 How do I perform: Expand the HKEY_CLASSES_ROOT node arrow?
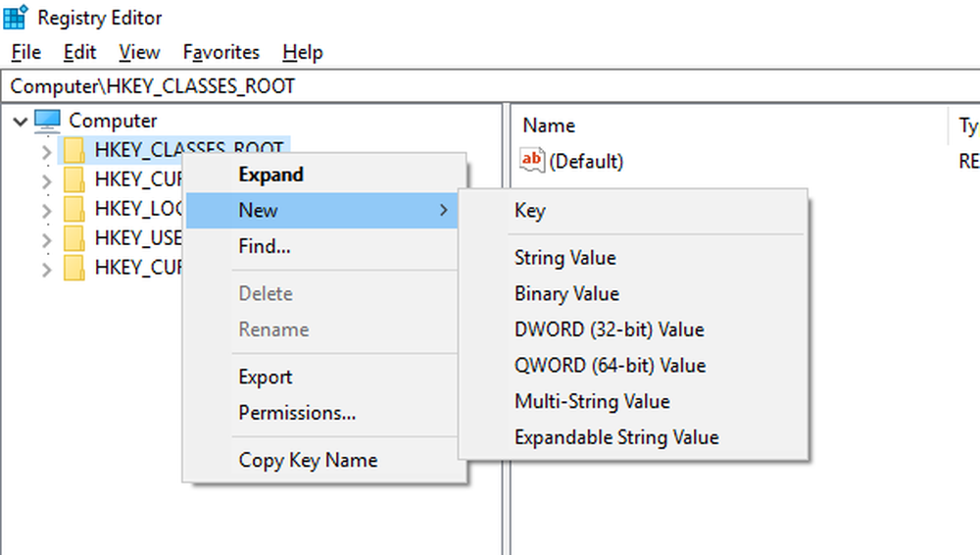click(x=46, y=151)
